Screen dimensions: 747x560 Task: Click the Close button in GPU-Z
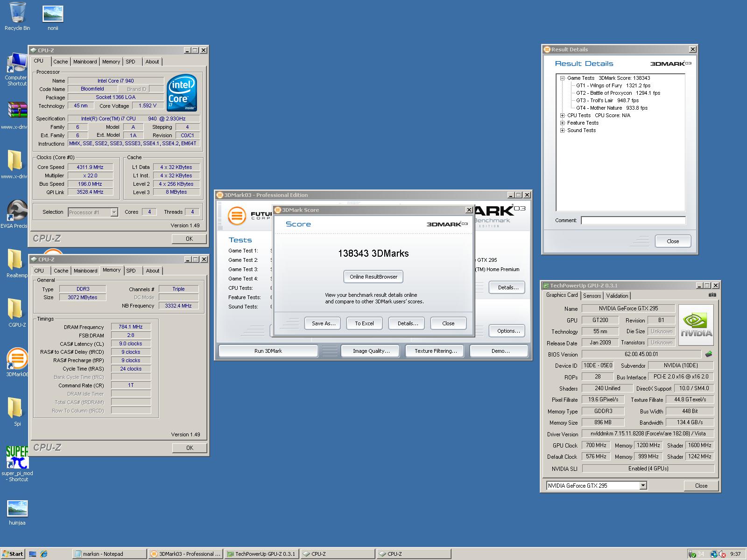coord(701,486)
